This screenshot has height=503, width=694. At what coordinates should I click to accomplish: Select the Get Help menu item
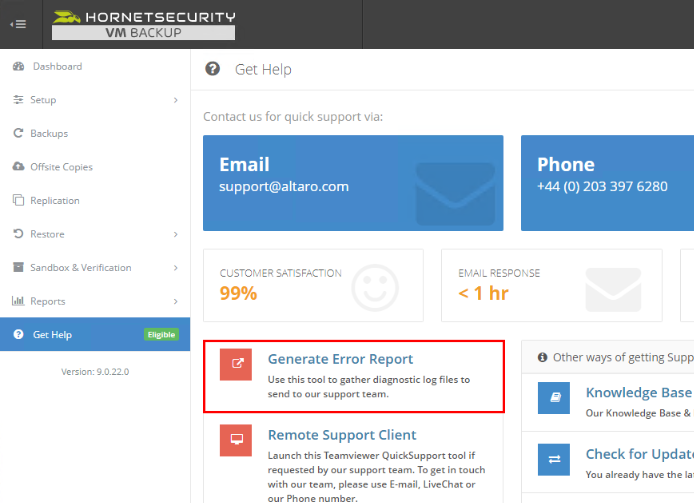coord(95,334)
